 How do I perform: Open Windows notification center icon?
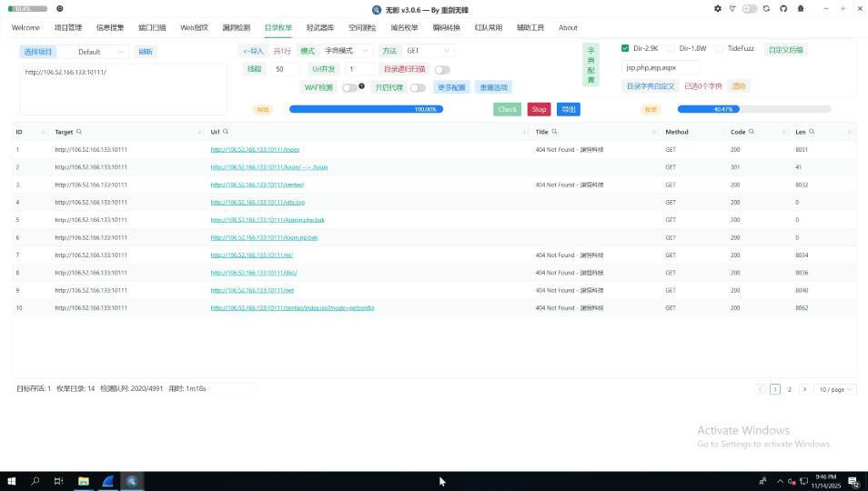point(853,482)
